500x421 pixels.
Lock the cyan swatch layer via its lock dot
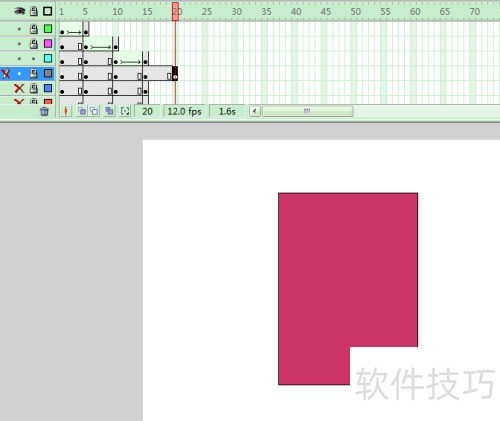pyautogui.click(x=33, y=59)
